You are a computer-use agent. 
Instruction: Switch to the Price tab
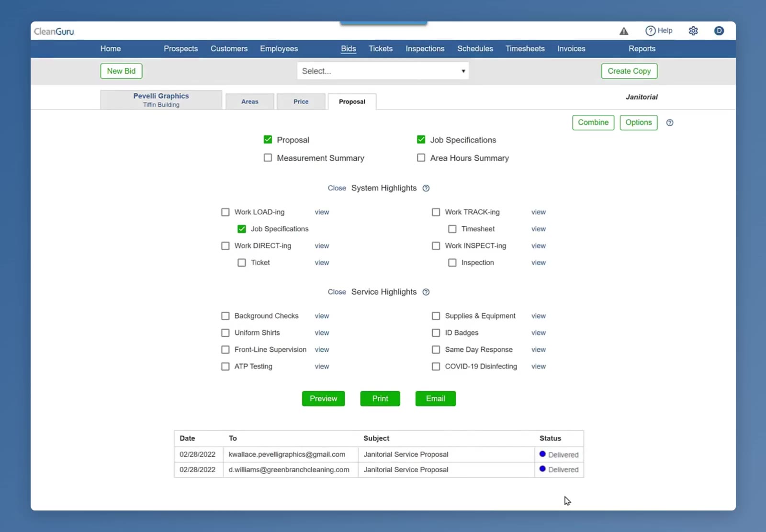point(301,101)
